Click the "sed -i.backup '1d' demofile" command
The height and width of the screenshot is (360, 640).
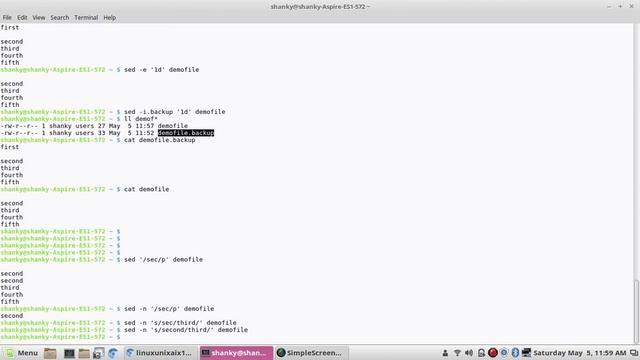click(x=175, y=112)
